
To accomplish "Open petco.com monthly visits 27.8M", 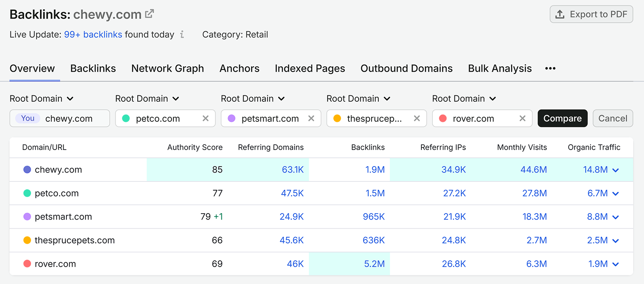I will pos(535,193).
